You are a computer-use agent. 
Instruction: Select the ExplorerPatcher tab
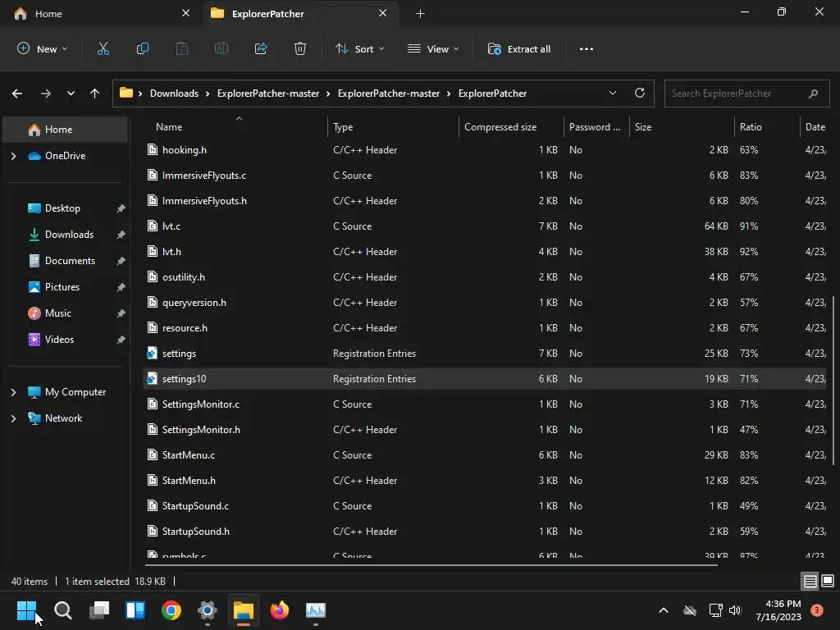[x=300, y=13]
